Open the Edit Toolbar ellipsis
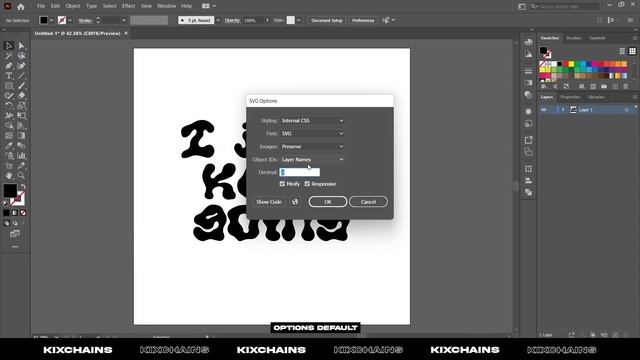The image size is (640, 360). click(x=15, y=247)
